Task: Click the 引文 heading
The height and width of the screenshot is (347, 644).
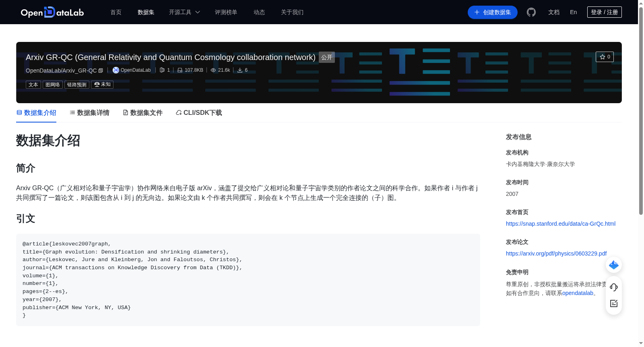Action: pos(26,218)
